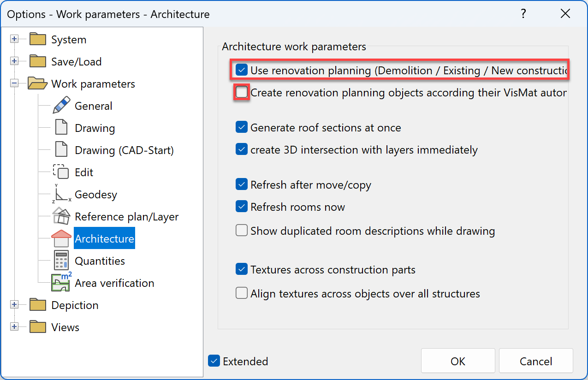The height and width of the screenshot is (380, 588).
Task: Open Quantities via its calculator icon
Action: coord(61,261)
